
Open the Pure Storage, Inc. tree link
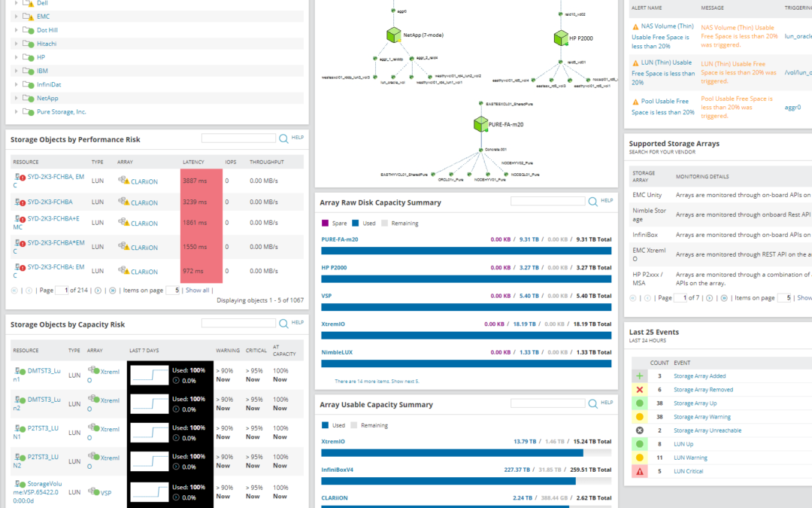click(x=61, y=111)
